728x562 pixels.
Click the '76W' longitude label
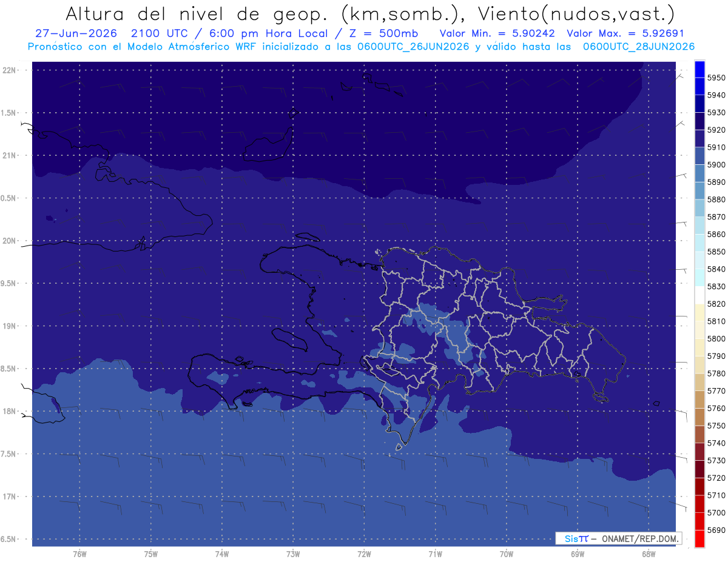coord(79,554)
